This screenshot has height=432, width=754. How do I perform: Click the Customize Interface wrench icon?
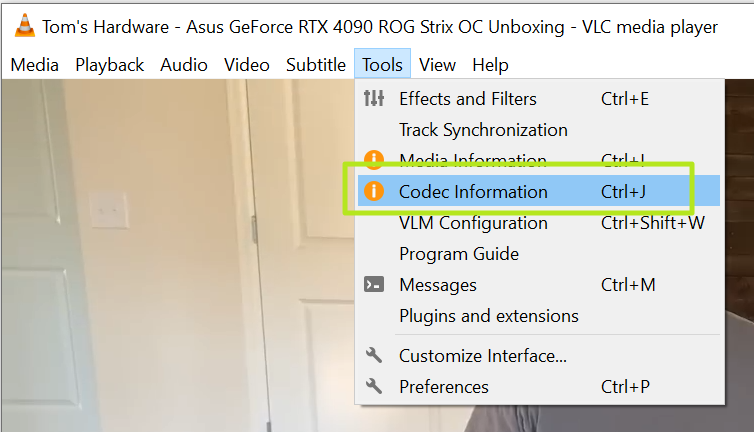pos(374,355)
